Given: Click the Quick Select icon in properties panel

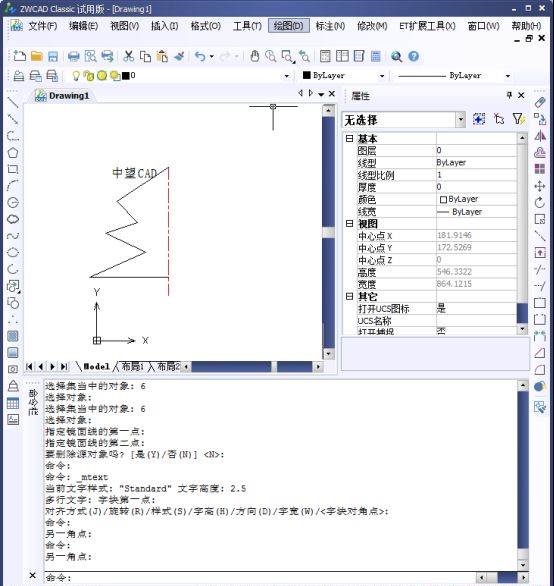Looking at the screenshot, I should click(x=479, y=119).
